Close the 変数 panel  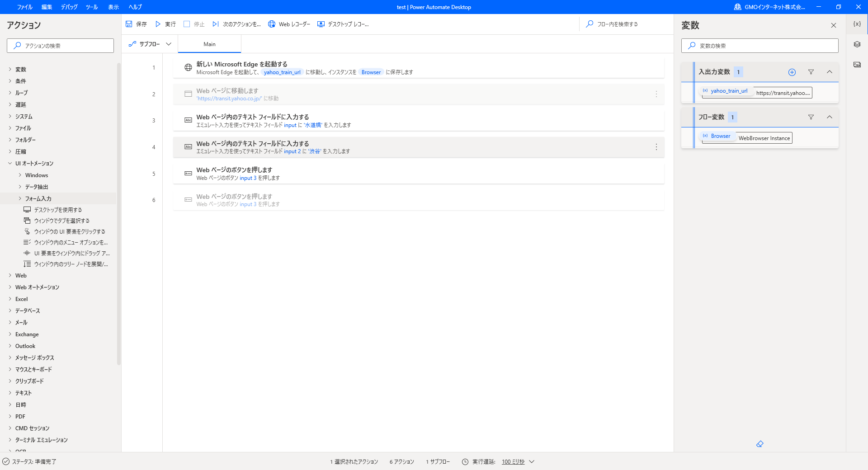(x=834, y=25)
